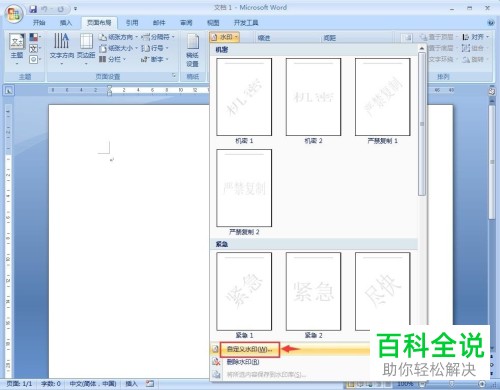
Task: Collapse the 水印 watermark dropdown
Action: click(224, 37)
